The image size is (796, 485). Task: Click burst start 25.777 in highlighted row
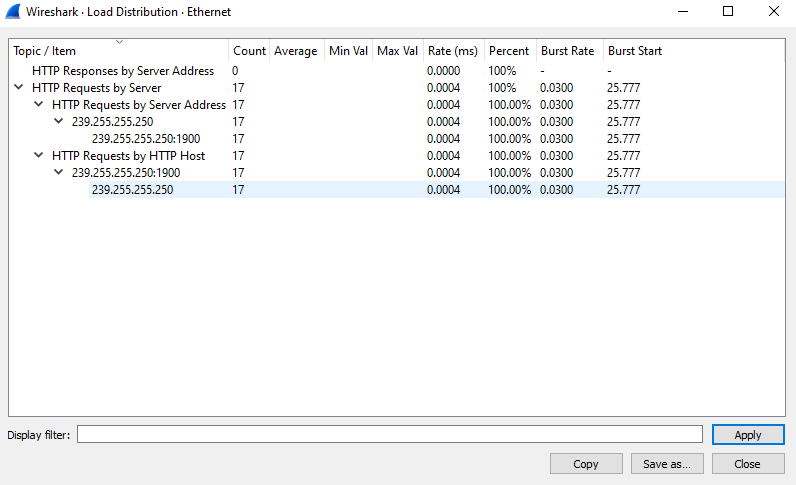(x=623, y=189)
